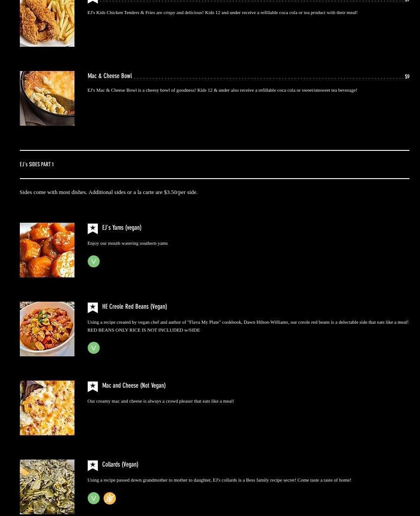
Task: Click the star badge beside HE Creole Red Beans
Action: point(93,308)
